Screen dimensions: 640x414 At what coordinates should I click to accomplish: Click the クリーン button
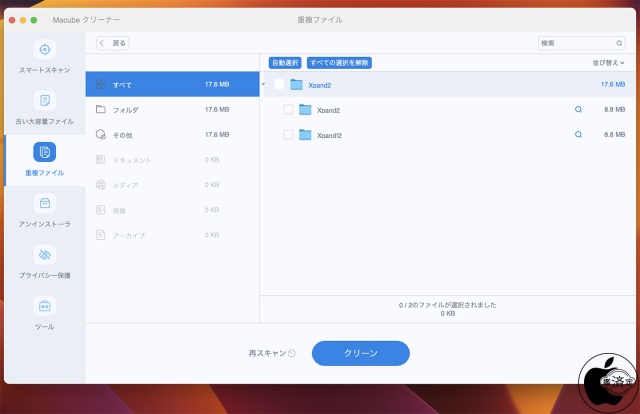(x=361, y=353)
